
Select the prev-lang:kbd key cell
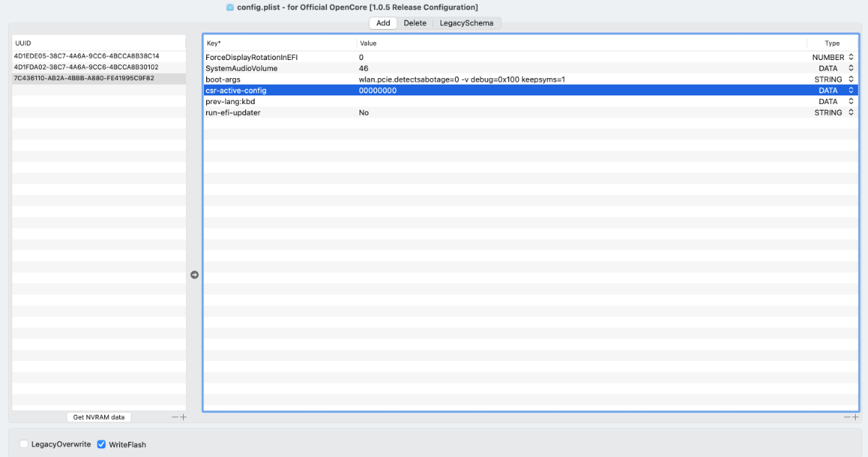point(280,102)
